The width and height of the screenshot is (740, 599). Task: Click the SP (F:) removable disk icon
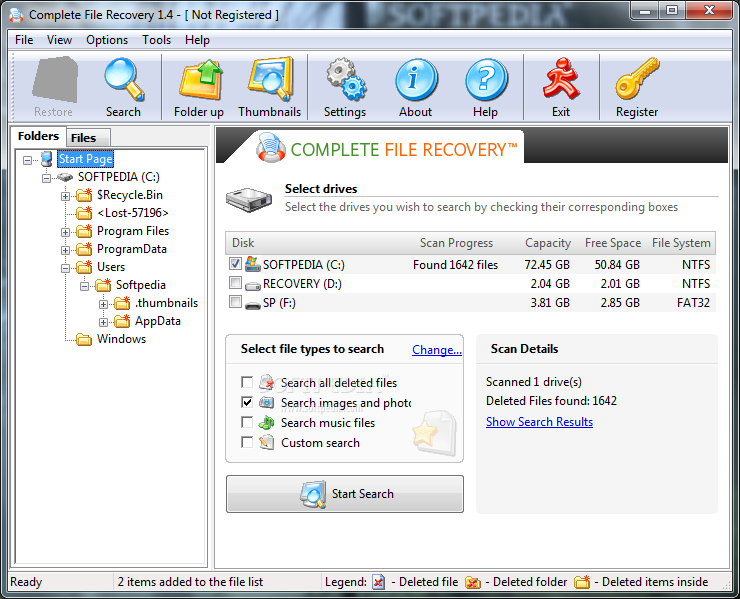[253, 305]
